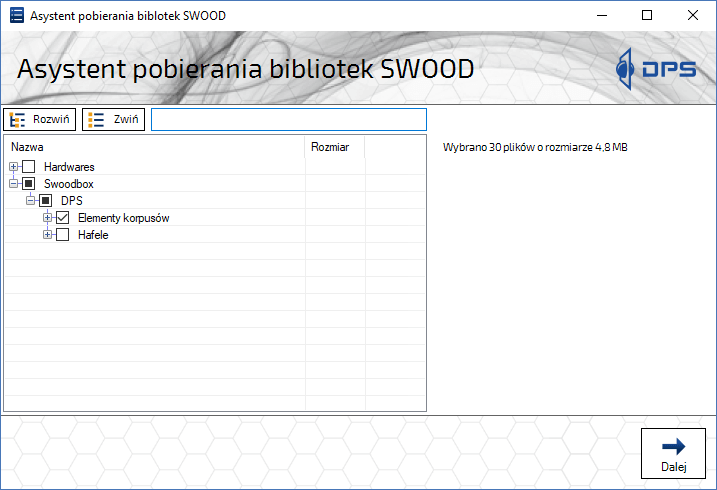This screenshot has height=490, width=717.
Task: Maximize the assistant window
Action: 647,15
